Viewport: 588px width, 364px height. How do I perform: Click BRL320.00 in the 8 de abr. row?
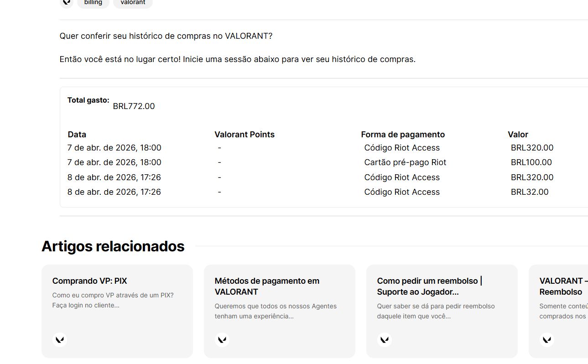click(x=532, y=177)
